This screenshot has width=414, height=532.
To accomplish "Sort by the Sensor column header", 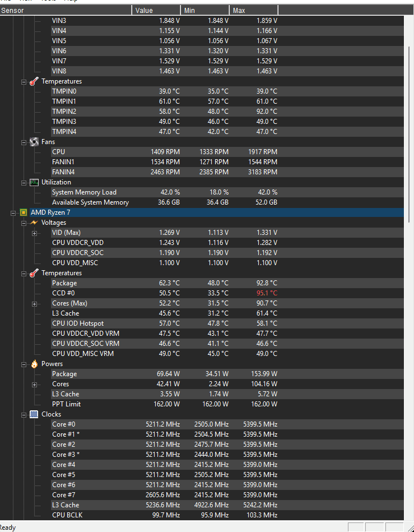I will tap(66, 10).
